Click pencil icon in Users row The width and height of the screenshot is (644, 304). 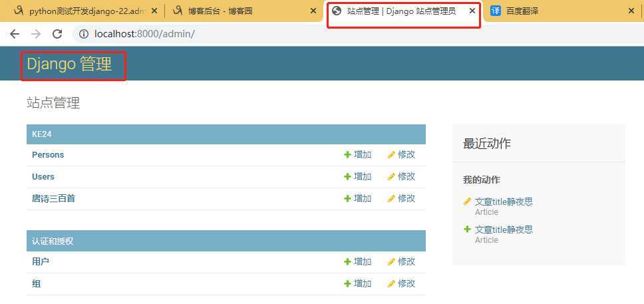pos(391,176)
